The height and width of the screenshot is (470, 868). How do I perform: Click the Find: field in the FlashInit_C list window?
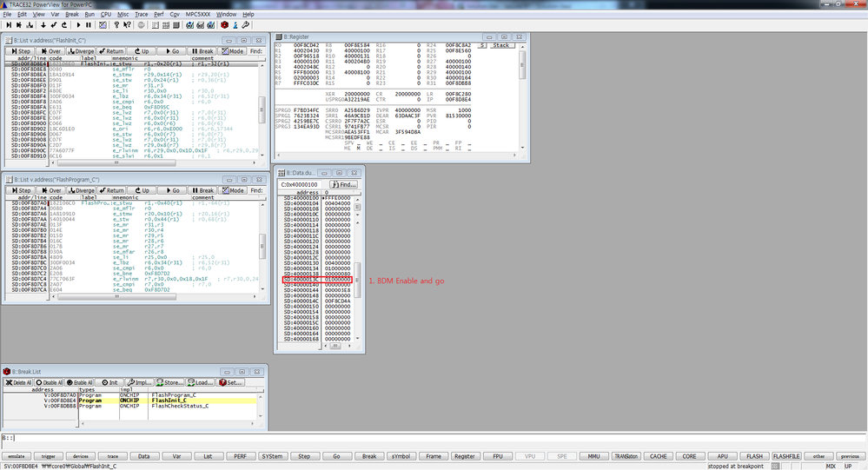(255, 51)
